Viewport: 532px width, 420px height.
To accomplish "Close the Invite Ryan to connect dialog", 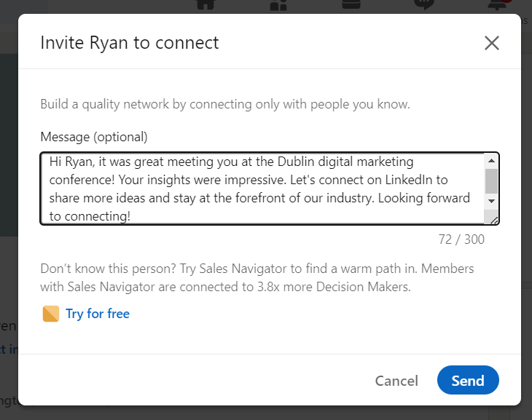I will tap(492, 43).
